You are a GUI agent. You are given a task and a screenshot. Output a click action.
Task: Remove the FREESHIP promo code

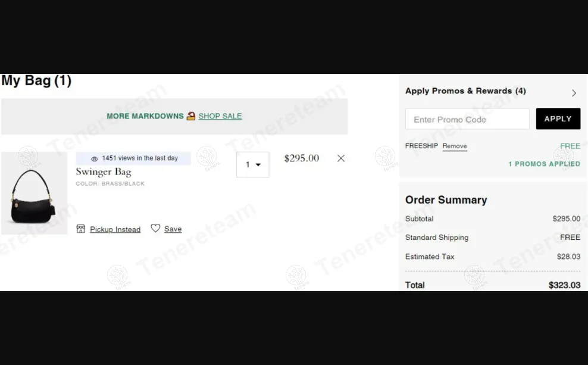click(x=455, y=146)
